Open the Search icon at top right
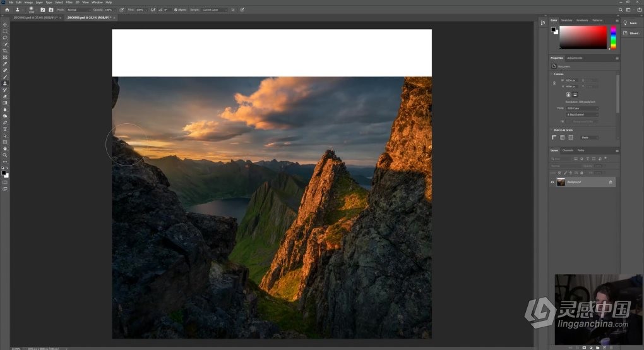Image resolution: width=644 pixels, height=350 pixels. click(x=621, y=10)
